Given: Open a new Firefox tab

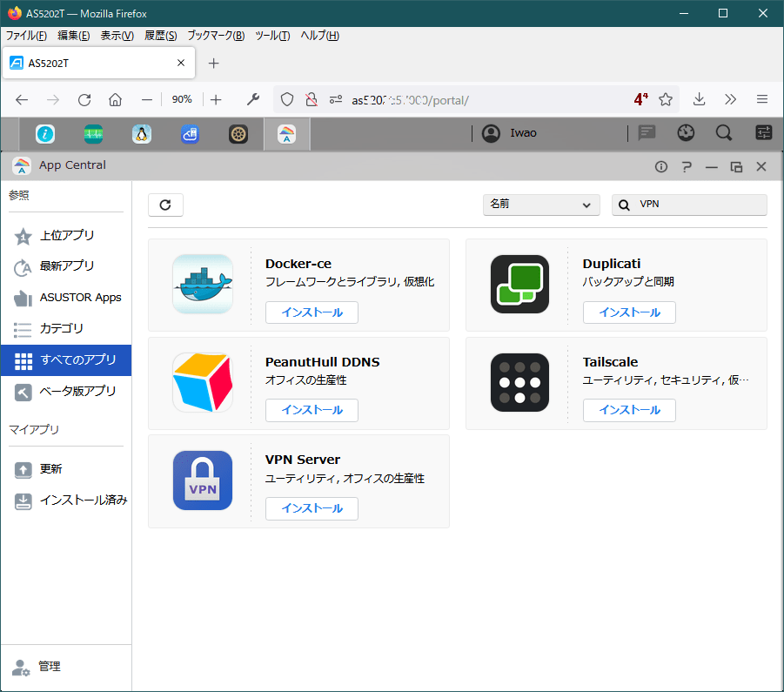Looking at the screenshot, I should point(213,63).
